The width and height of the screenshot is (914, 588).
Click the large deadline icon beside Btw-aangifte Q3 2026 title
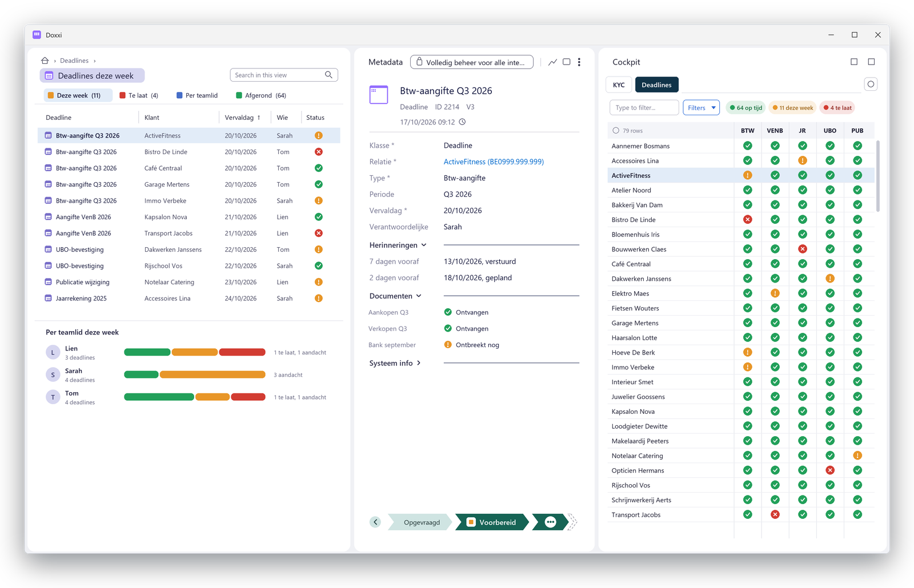[x=379, y=95]
